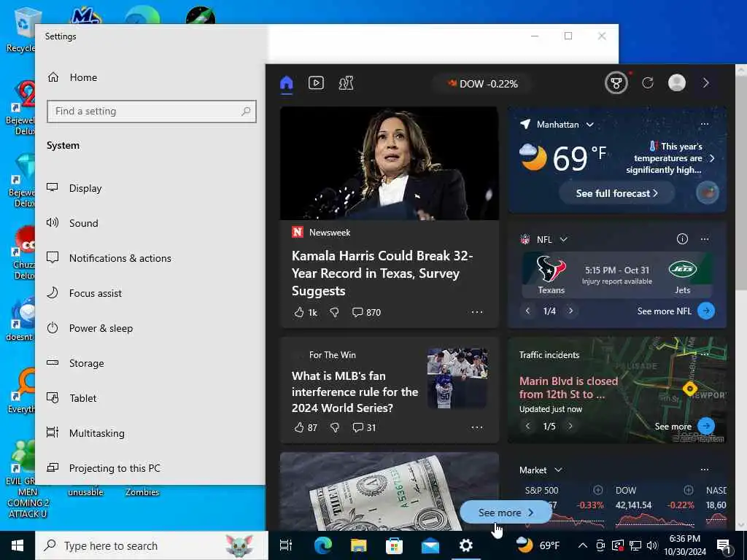Open the Rewards trophy icon
747x560 pixels.
616,83
